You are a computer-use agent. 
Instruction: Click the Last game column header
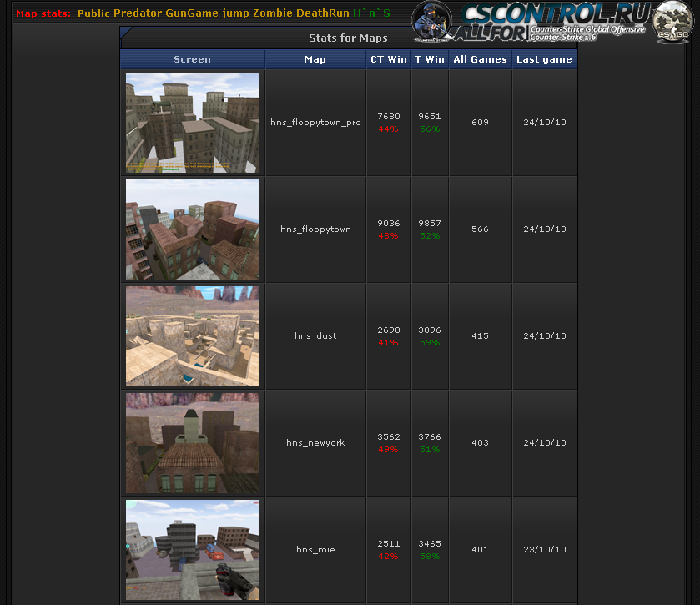544,59
